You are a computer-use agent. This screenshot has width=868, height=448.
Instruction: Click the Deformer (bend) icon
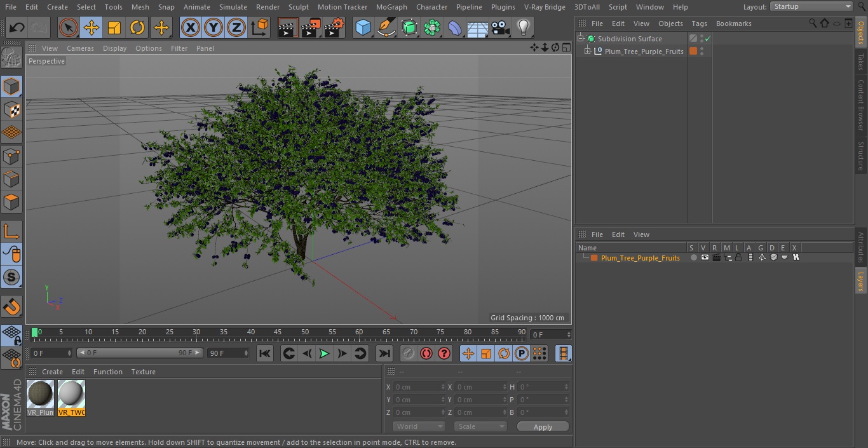point(455,27)
